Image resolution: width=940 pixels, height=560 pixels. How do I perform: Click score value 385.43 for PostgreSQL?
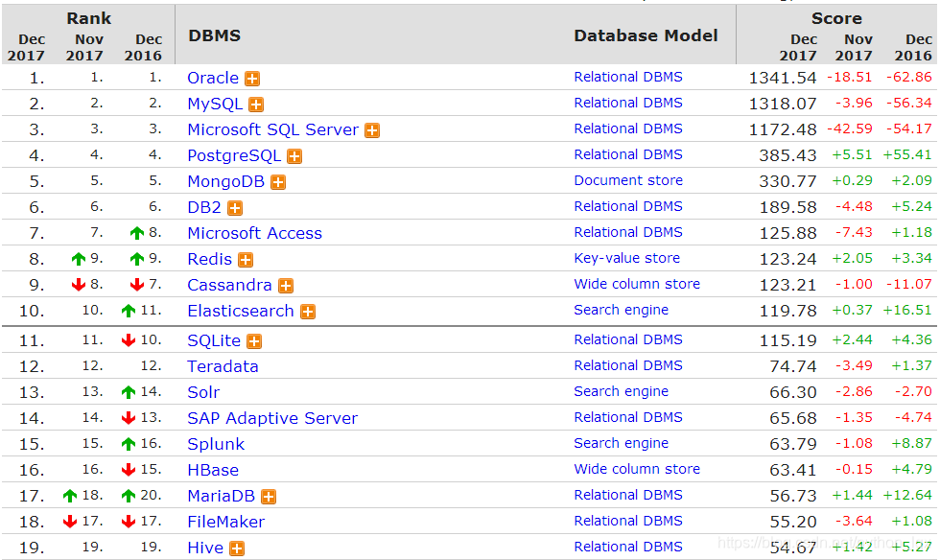tap(787, 155)
